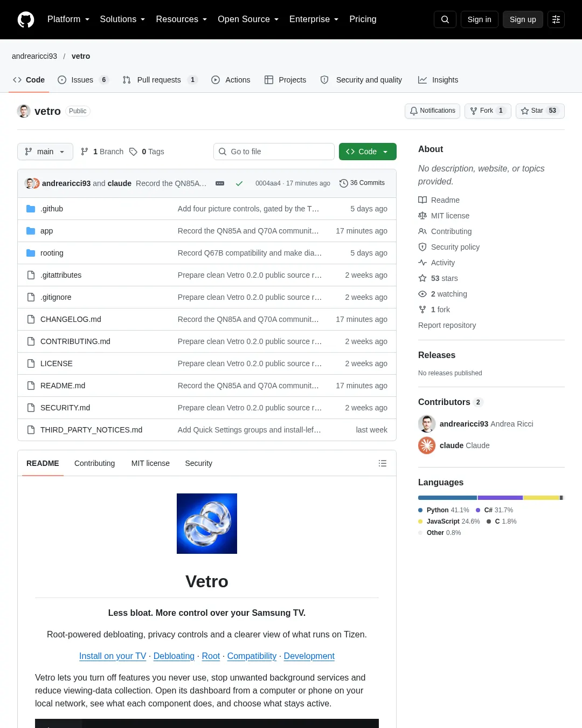Click the Sign up button
The width and height of the screenshot is (582, 728).
(523, 19)
